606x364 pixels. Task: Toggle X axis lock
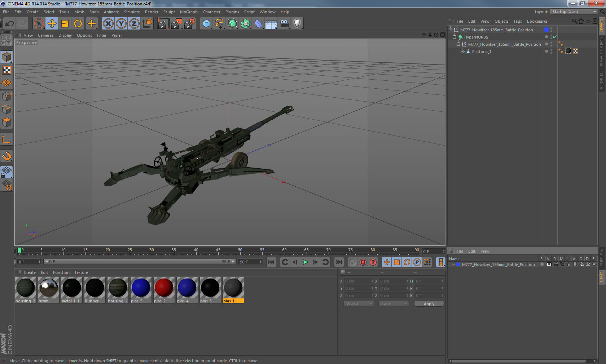[x=108, y=24]
